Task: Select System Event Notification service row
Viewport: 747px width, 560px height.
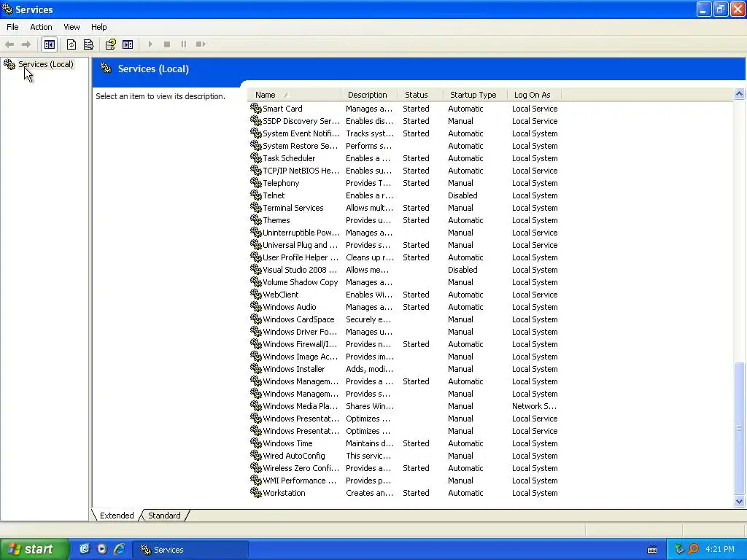Action: 404,133
